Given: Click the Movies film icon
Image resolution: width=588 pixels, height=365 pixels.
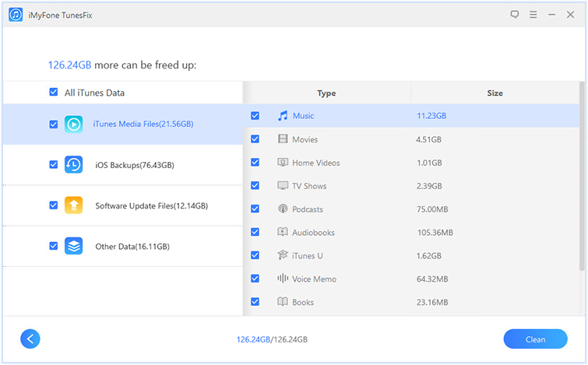Looking at the screenshot, I should coord(283,139).
